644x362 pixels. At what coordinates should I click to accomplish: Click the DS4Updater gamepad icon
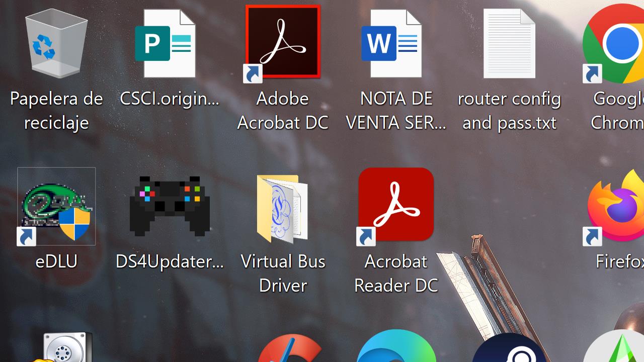coord(170,206)
